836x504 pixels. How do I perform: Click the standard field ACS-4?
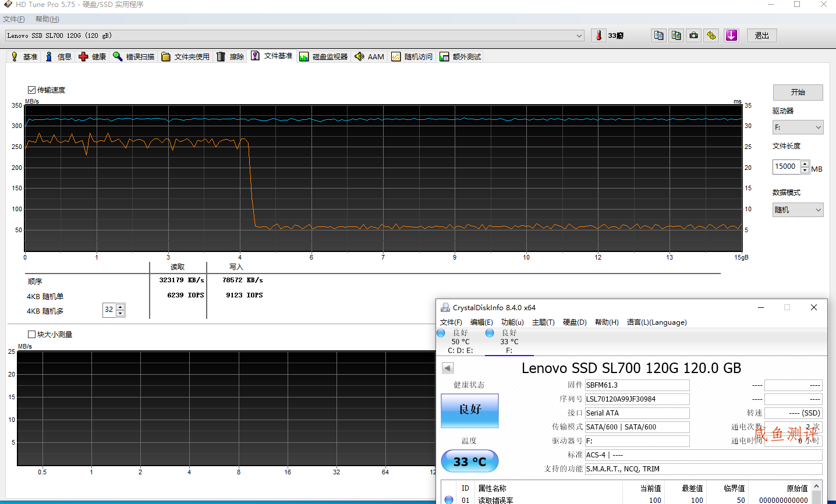click(703, 455)
